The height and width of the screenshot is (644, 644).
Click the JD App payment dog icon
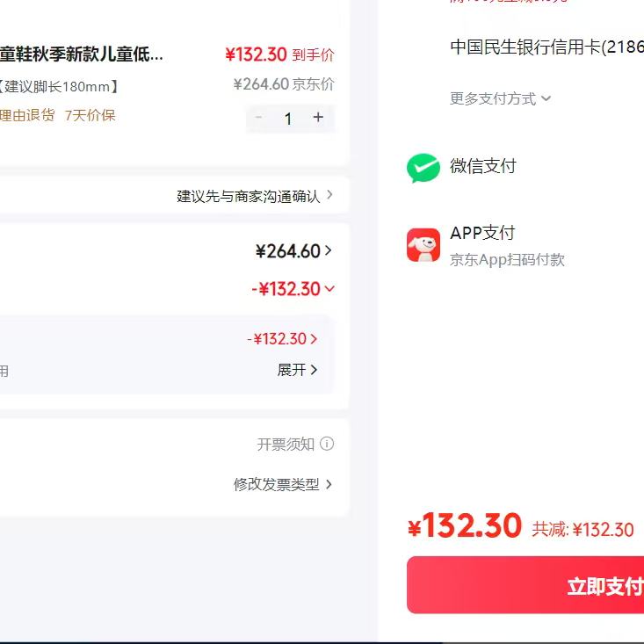tap(423, 245)
